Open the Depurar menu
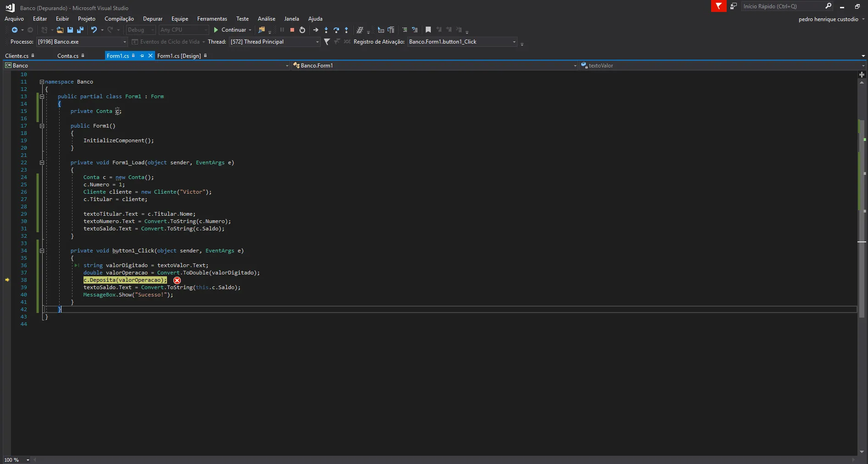This screenshot has width=868, height=464. 152,19
